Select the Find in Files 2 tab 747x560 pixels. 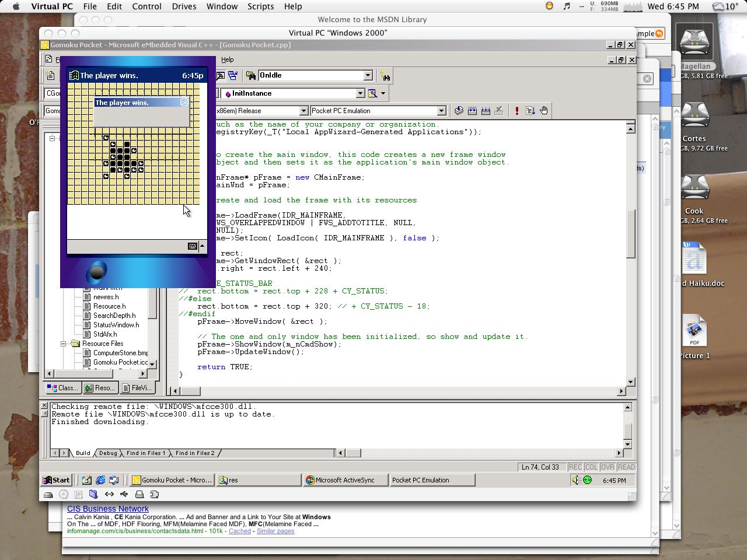tap(195, 453)
